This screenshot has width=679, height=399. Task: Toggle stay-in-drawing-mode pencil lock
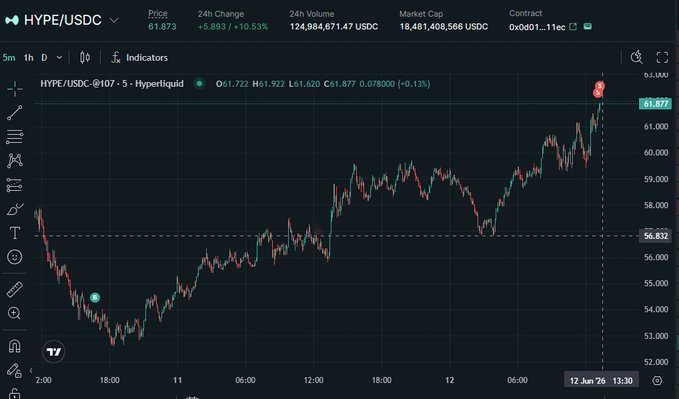click(14, 370)
